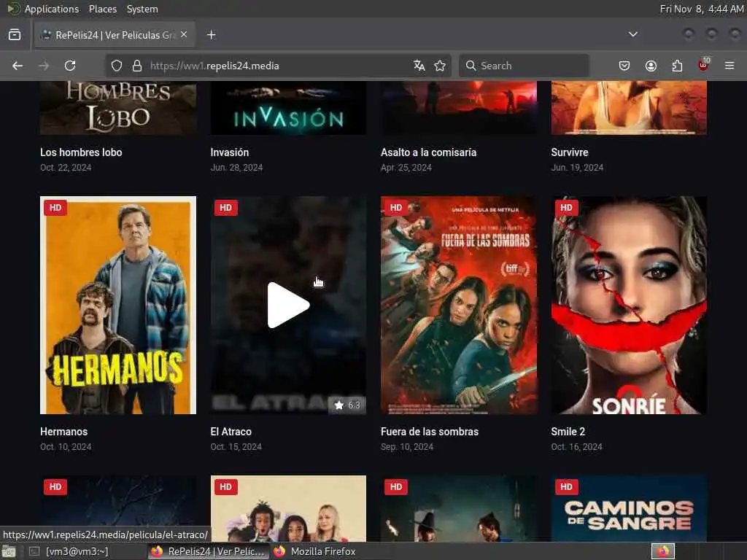The height and width of the screenshot is (560, 747).
Task: Translate this page using the translate icon
Action: coord(419,66)
